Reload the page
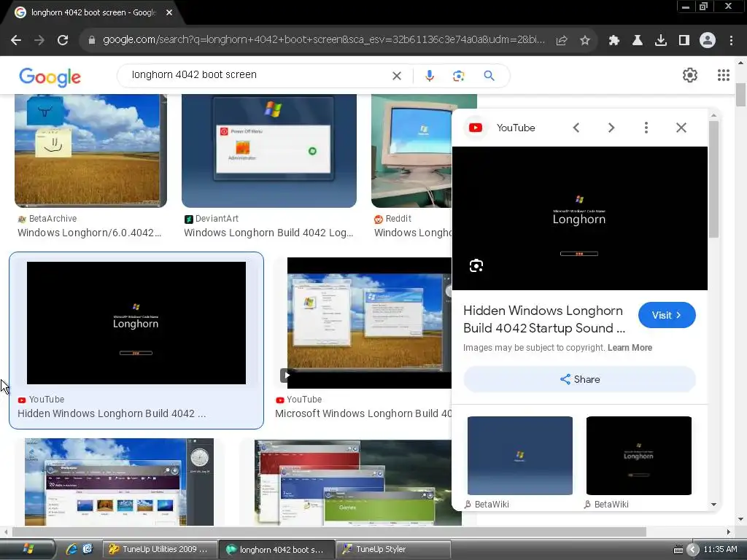This screenshot has width=747, height=560. coord(63,40)
